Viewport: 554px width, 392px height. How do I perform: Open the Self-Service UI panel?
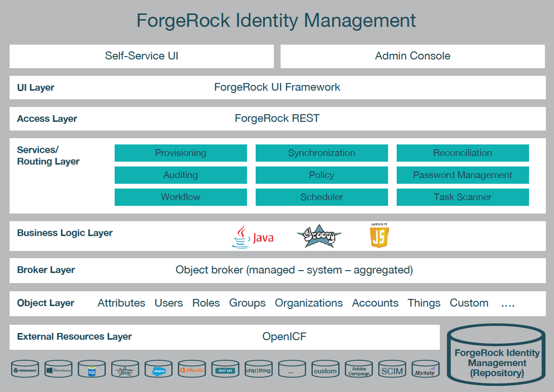(141, 56)
